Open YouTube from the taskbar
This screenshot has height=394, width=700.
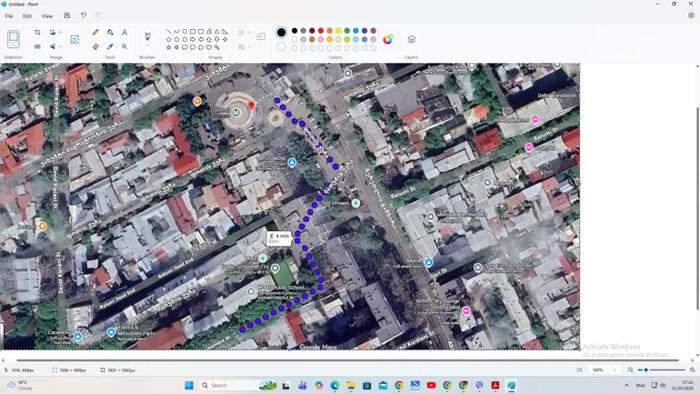pos(431,385)
